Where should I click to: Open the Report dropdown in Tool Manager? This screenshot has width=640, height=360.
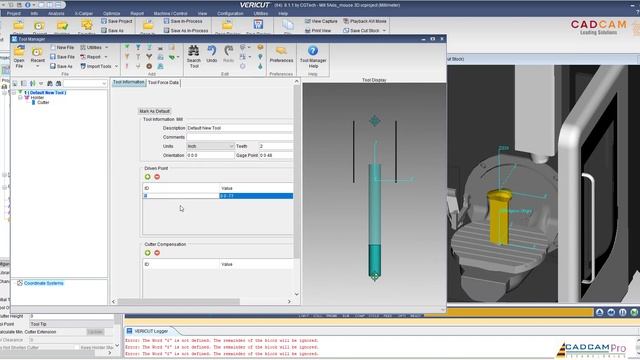click(94, 57)
